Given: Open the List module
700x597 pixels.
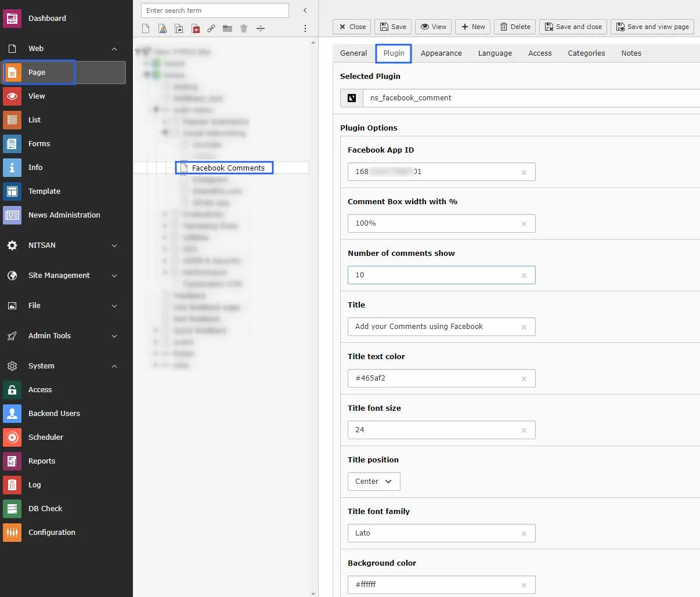Looking at the screenshot, I should 64,120.
